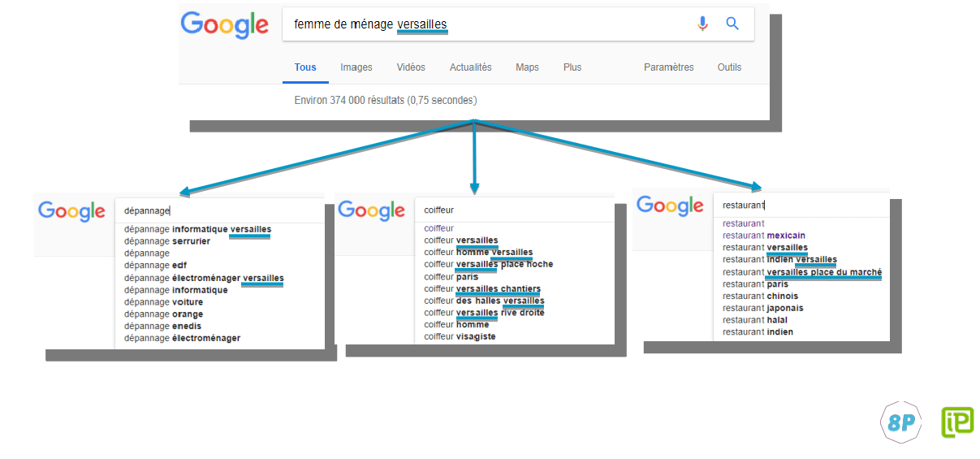The width and height of the screenshot is (980, 459).
Task: Click the blue magnifier search button
Action: pos(732,24)
